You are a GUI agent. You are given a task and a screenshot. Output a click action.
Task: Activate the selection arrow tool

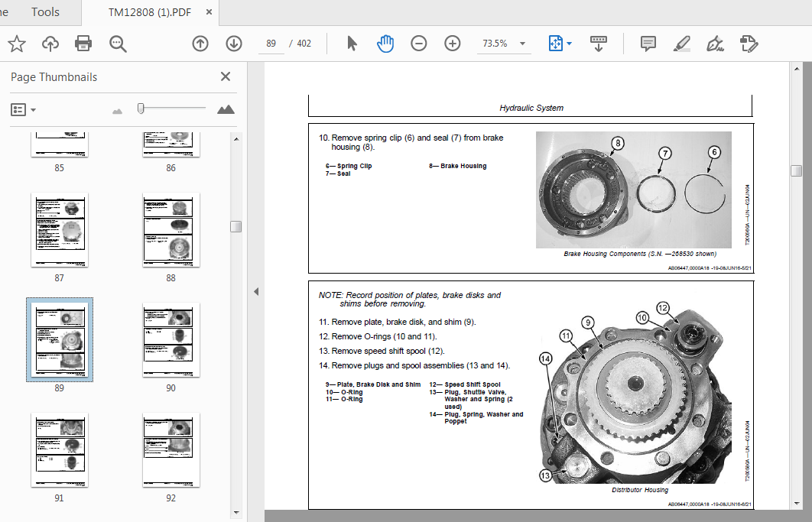tap(352, 44)
